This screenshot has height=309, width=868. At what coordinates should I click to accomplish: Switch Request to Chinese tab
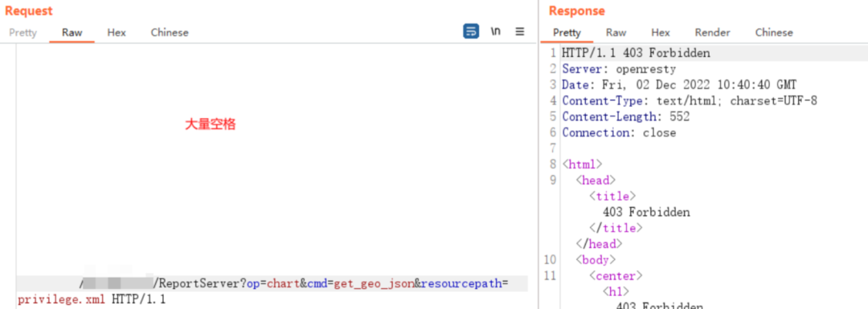tap(170, 33)
